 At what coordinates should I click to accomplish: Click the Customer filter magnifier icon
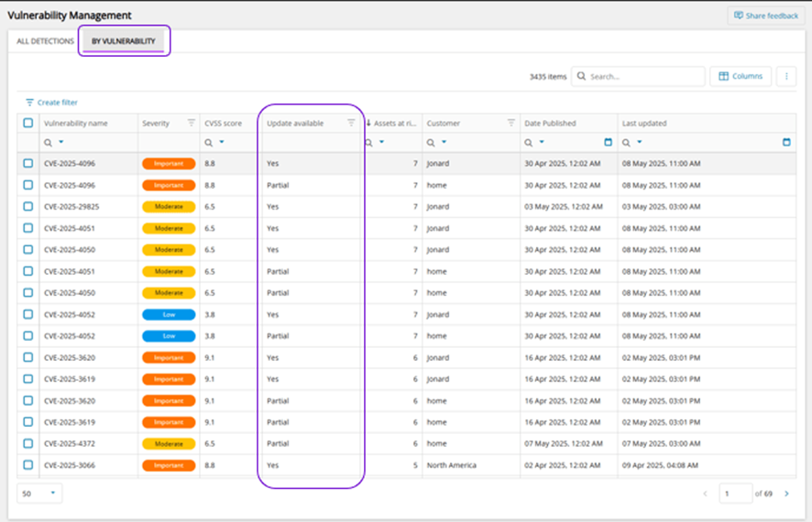pos(431,142)
